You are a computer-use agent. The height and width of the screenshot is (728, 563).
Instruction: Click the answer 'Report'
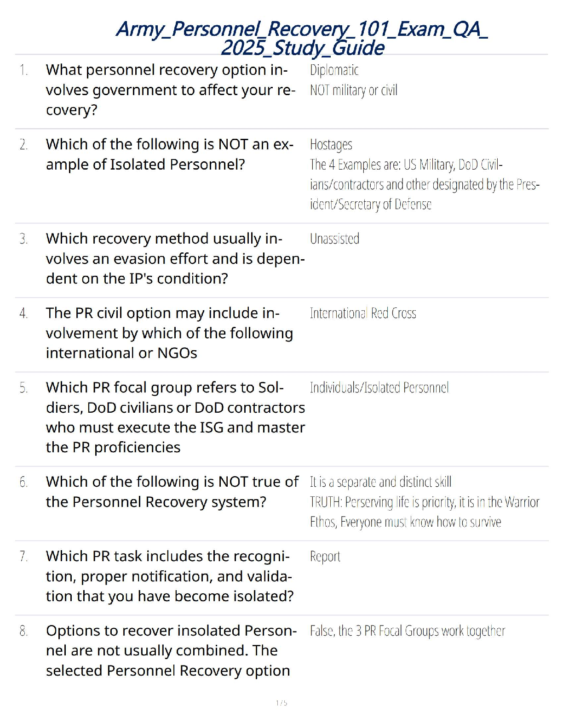coord(325,557)
